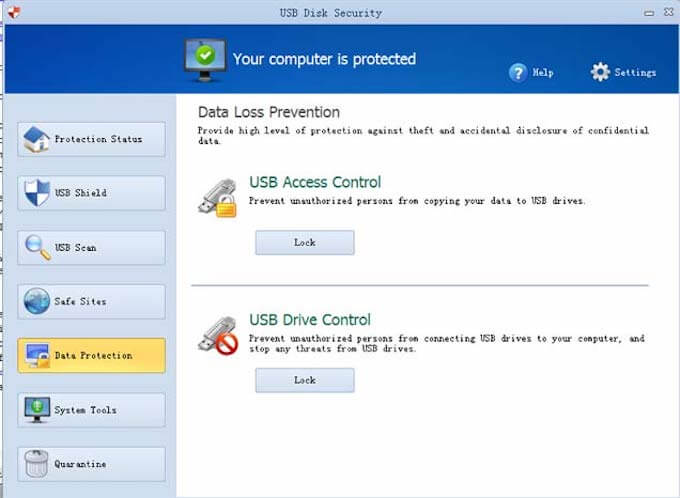Click the Data Protection lock icon

pos(36,355)
